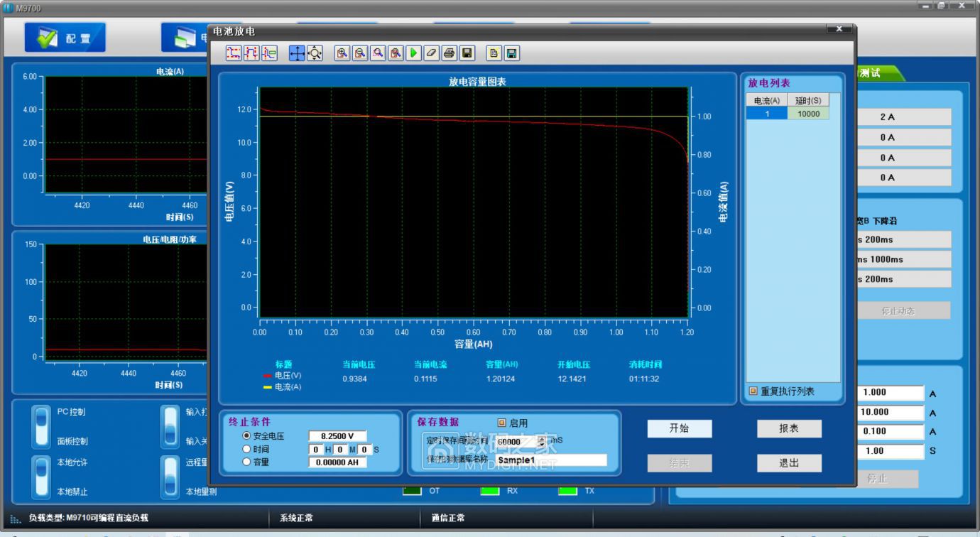Screen dimensions: 980x537
Task: Print chart with the printer icon
Action: point(449,53)
